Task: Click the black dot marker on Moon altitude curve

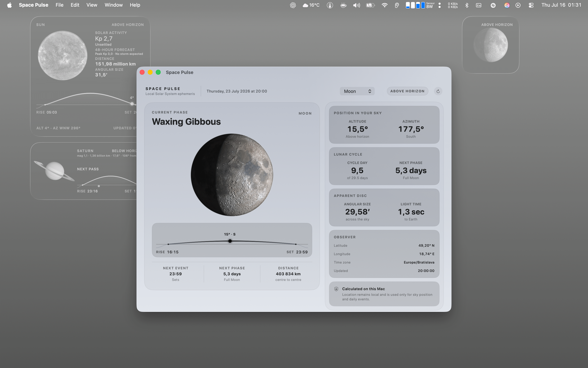Action: click(230, 241)
